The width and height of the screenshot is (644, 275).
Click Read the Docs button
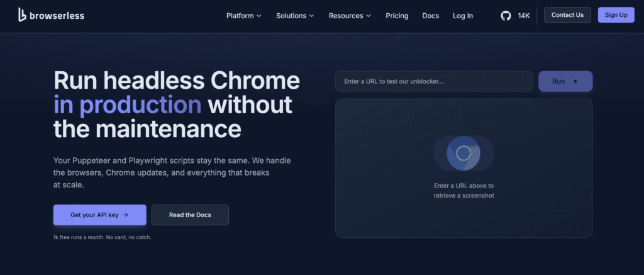coord(190,215)
